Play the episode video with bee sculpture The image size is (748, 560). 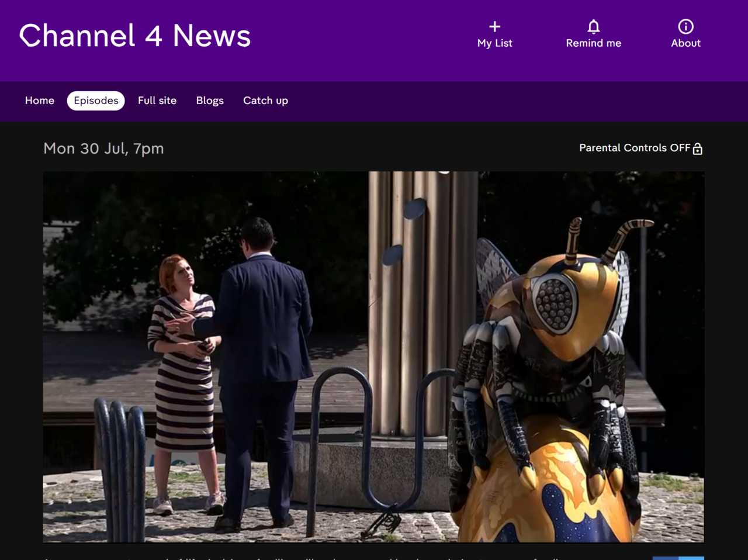[x=373, y=357]
